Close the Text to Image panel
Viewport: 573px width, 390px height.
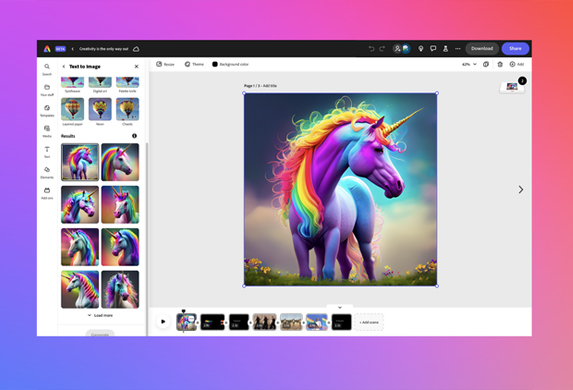tap(136, 67)
